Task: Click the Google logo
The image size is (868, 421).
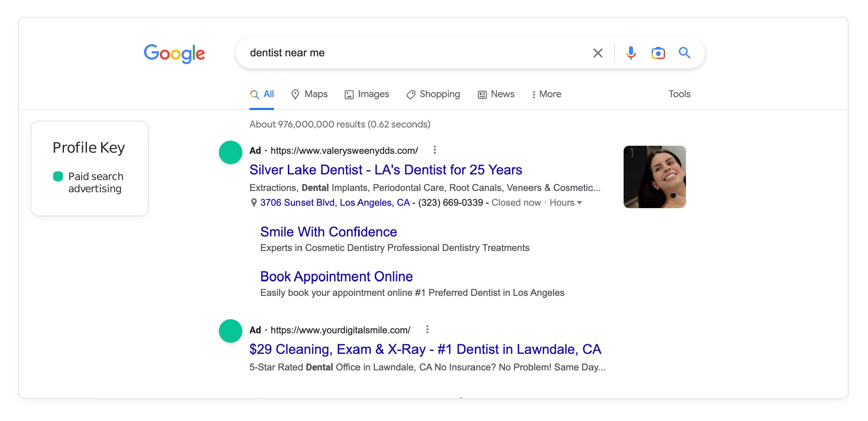Action: [174, 53]
